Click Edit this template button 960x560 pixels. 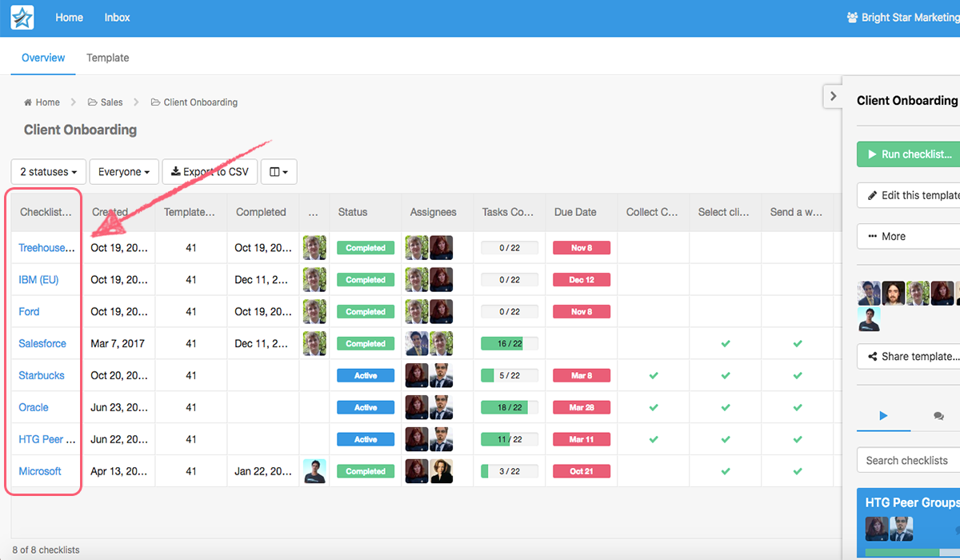point(909,195)
